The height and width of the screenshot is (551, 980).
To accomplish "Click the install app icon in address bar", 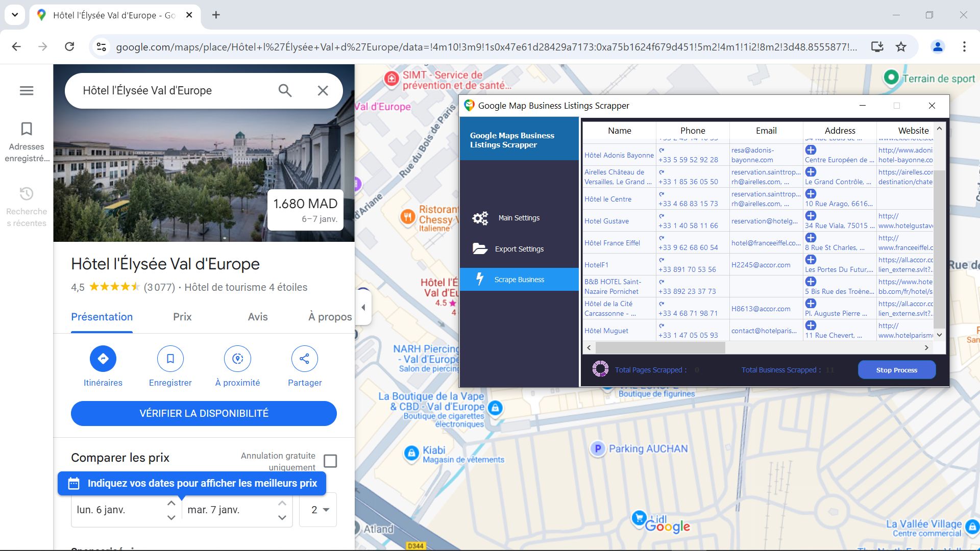I will [x=877, y=47].
